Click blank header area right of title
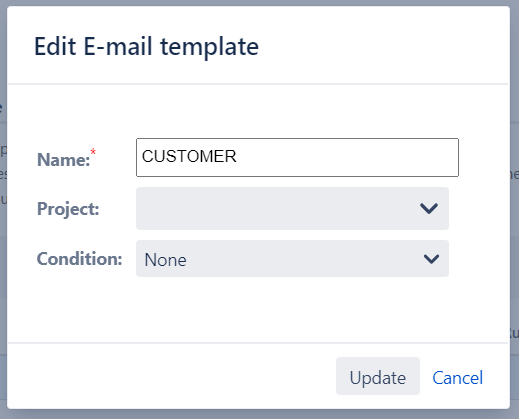This screenshot has width=519, height=419. pyautogui.click(x=383, y=47)
